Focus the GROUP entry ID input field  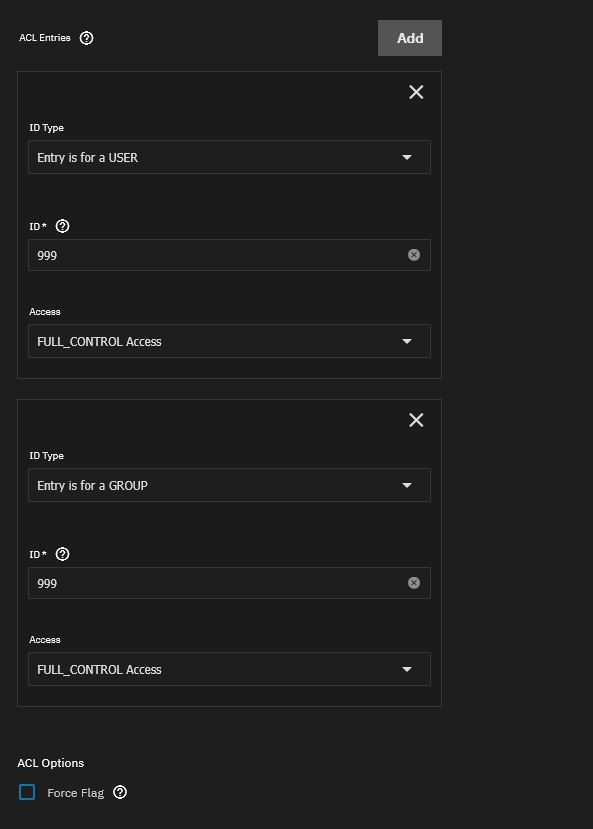217,583
